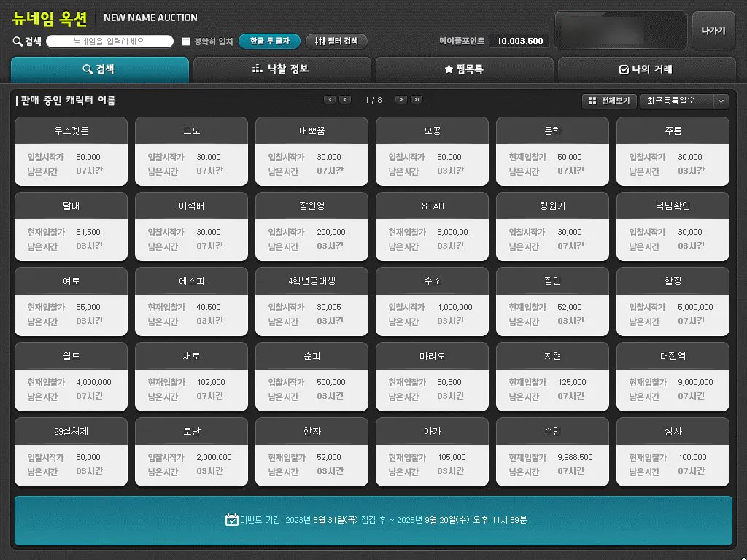
Task: Open the 나의 거래 tab
Action: [x=645, y=69]
